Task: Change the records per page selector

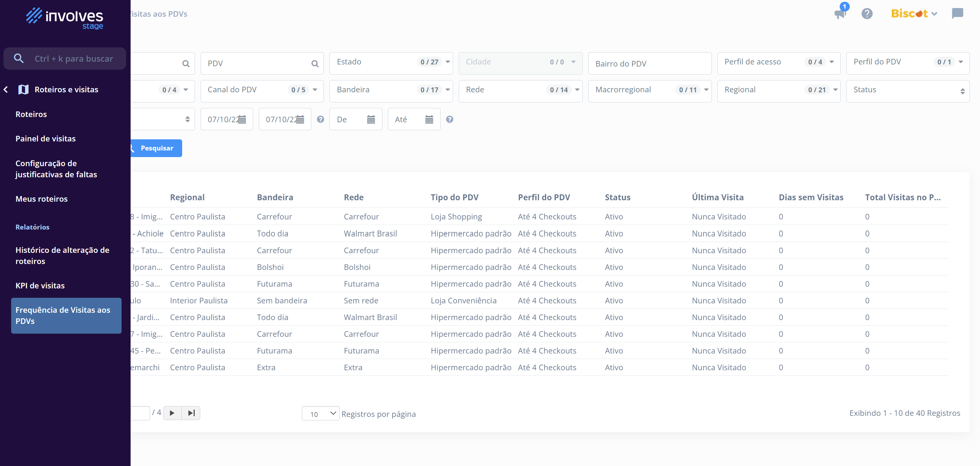Action: pyautogui.click(x=320, y=413)
